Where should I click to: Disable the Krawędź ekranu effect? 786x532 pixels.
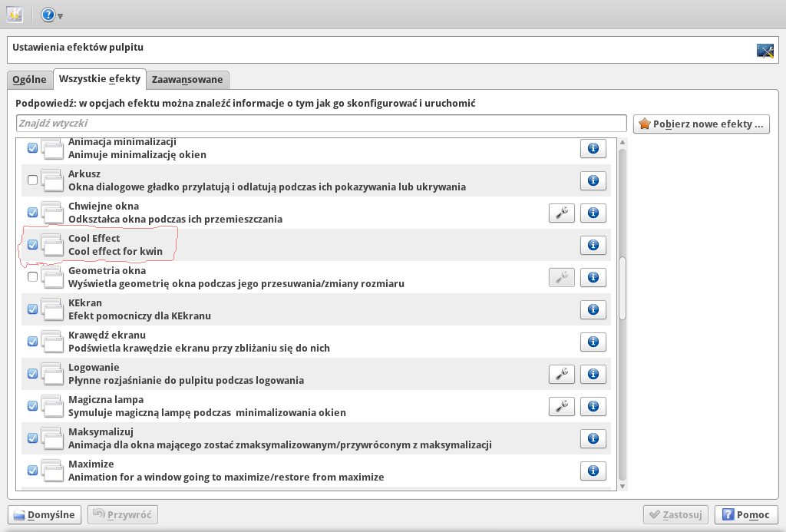click(32, 342)
